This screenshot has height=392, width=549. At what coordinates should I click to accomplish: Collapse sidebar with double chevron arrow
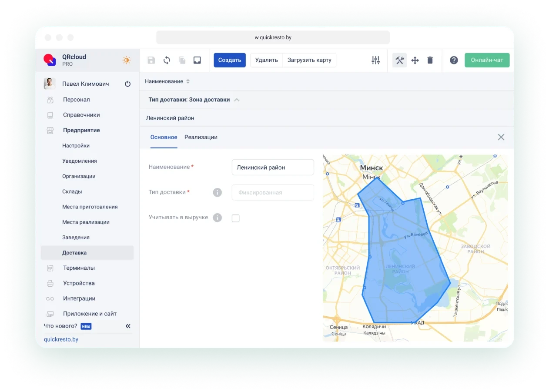[x=128, y=326]
